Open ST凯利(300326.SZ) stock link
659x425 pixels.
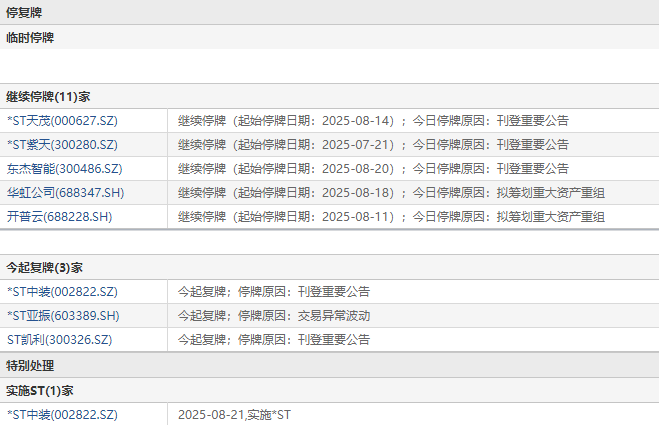click(x=59, y=340)
